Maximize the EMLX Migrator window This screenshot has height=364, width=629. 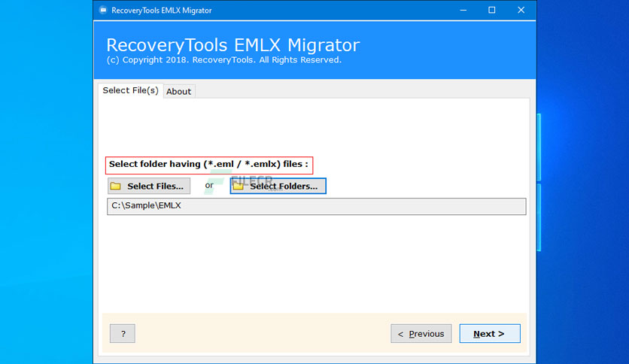click(492, 10)
